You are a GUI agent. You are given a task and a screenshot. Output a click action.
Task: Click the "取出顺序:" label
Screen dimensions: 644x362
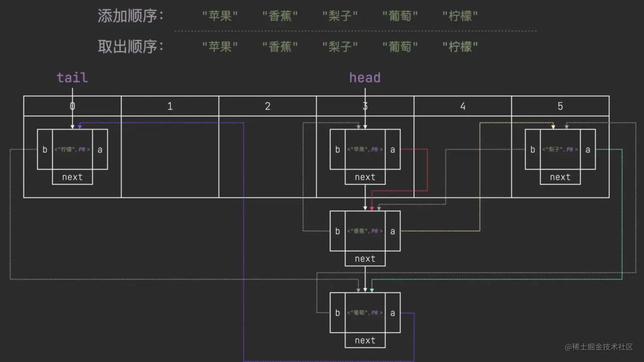click(x=131, y=47)
